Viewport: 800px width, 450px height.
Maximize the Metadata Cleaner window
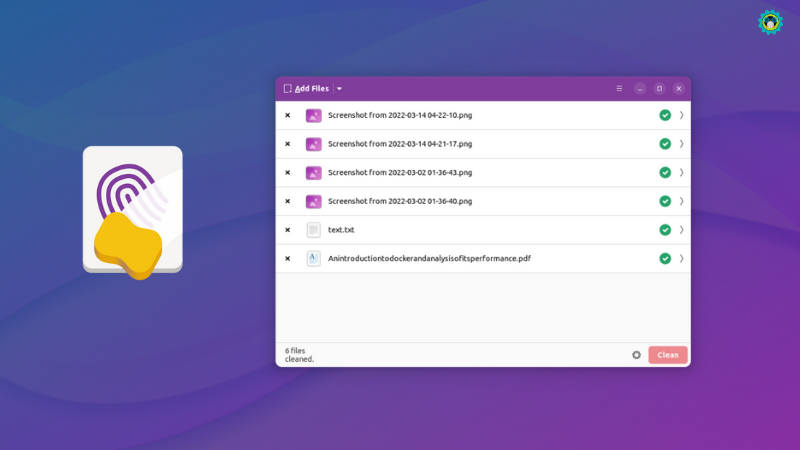(x=659, y=89)
